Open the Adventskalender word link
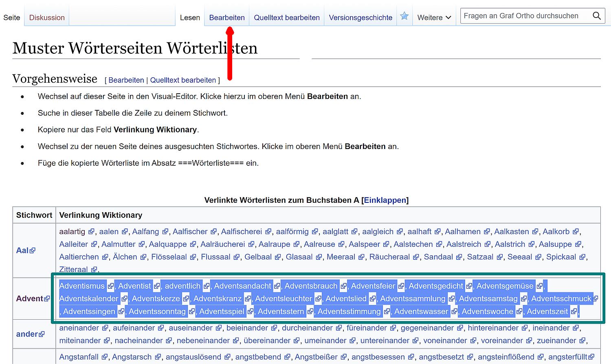Viewport: 611px width, 364px height. tap(89, 299)
